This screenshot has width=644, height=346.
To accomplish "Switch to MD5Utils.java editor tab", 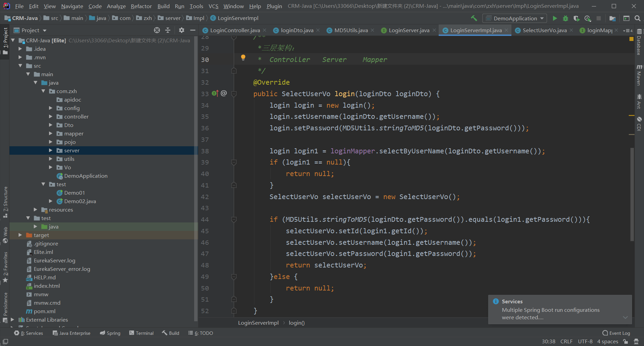I will point(351,30).
